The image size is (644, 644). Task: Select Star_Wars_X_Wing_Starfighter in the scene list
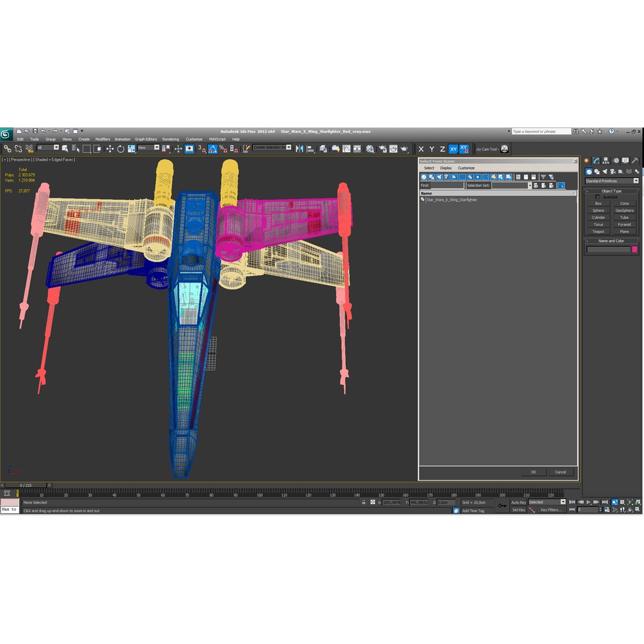[451, 200]
